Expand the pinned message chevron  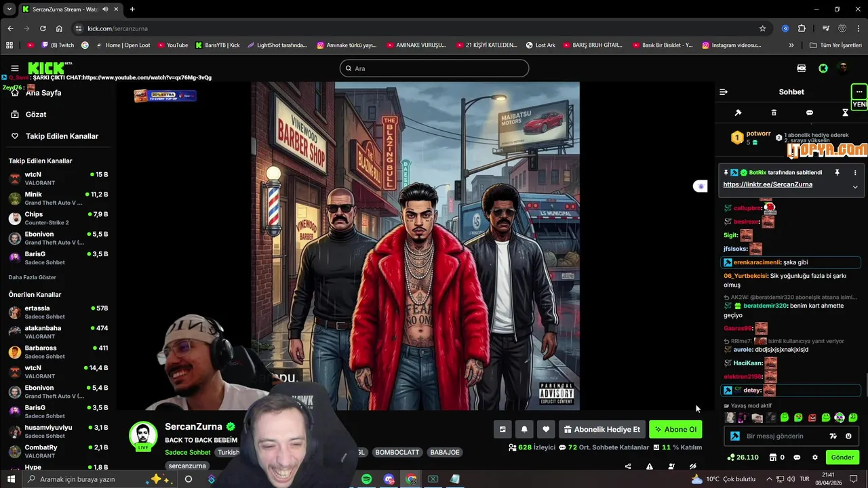coord(855,186)
